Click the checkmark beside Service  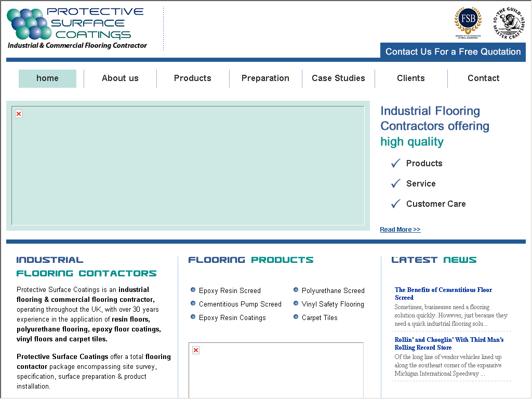[x=395, y=183]
